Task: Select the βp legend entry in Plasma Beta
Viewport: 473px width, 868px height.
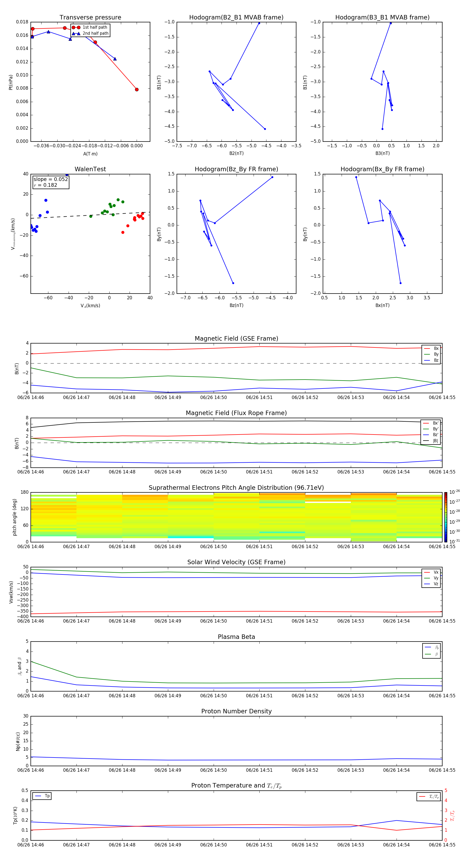Action: click(x=431, y=647)
